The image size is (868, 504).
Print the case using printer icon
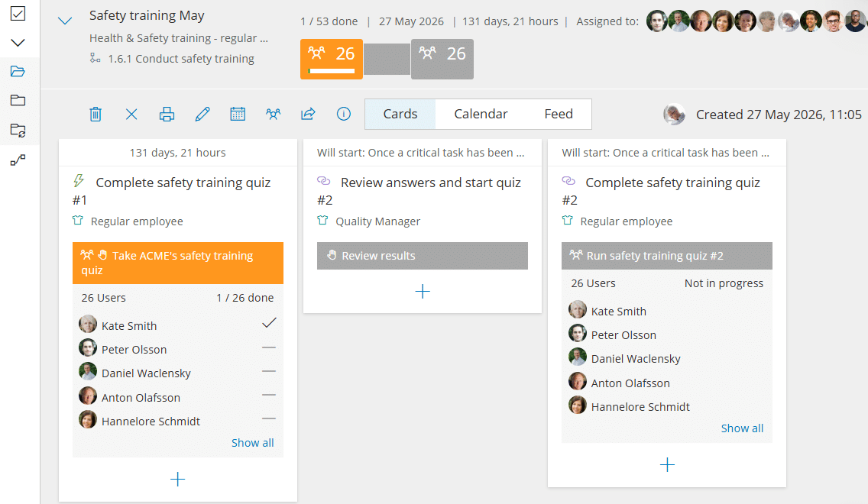tap(167, 114)
